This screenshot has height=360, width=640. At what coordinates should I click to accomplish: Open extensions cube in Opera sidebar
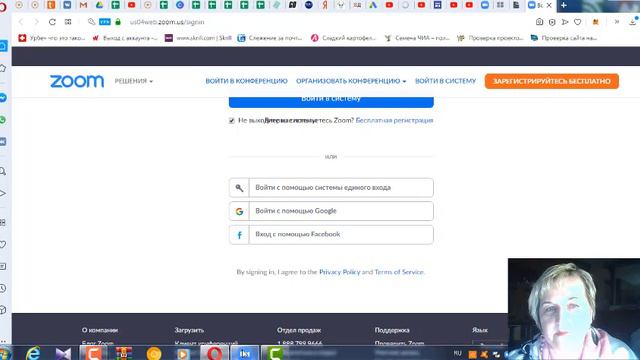pyautogui.click(x=3, y=310)
